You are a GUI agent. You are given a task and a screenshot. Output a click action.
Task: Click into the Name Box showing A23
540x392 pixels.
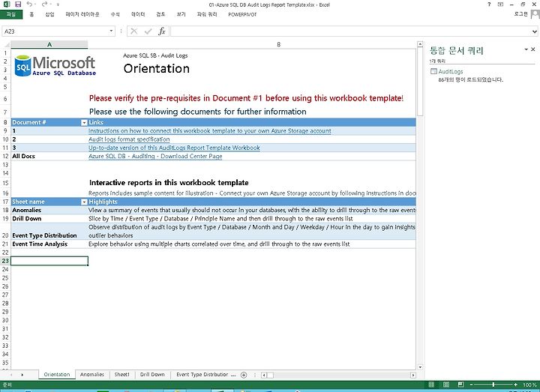tap(55, 31)
